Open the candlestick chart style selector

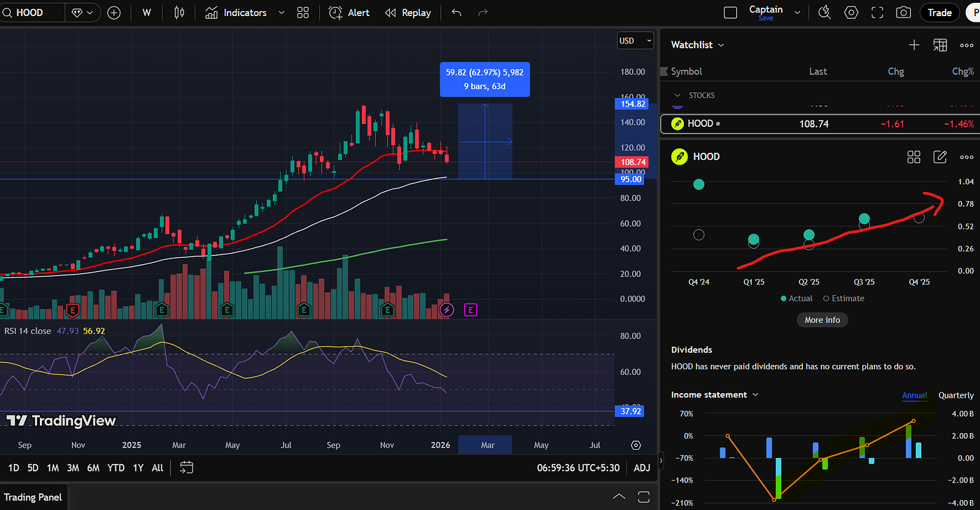click(x=180, y=13)
